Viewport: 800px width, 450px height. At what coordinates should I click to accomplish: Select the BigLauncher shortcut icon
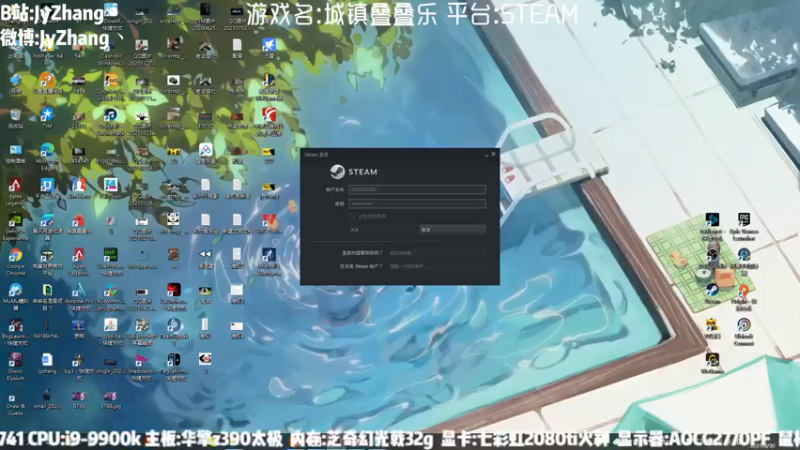point(15,332)
